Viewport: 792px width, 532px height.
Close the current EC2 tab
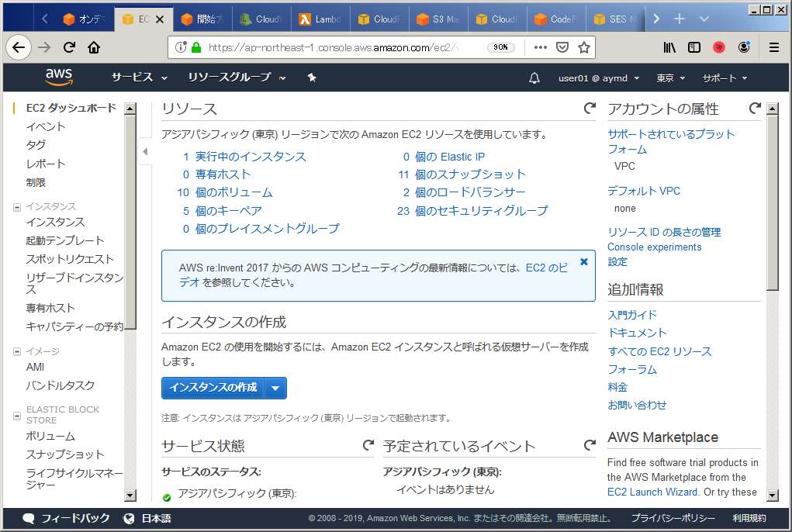[160, 19]
